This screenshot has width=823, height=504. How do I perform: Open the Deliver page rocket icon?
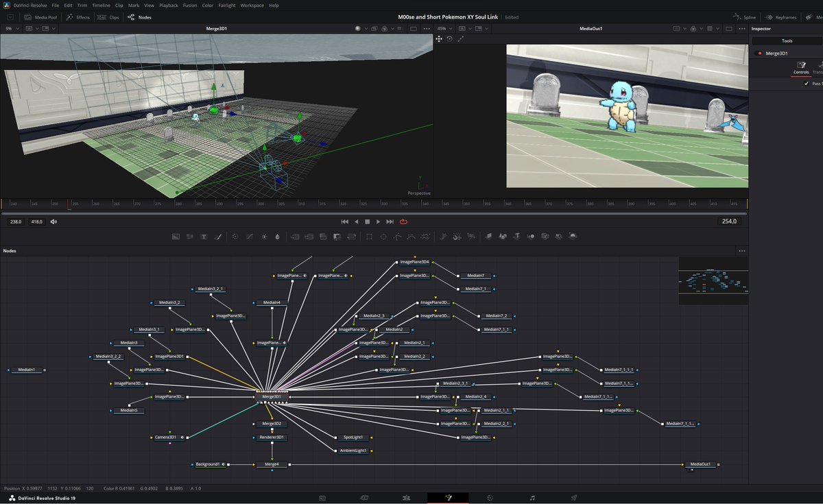point(574,497)
